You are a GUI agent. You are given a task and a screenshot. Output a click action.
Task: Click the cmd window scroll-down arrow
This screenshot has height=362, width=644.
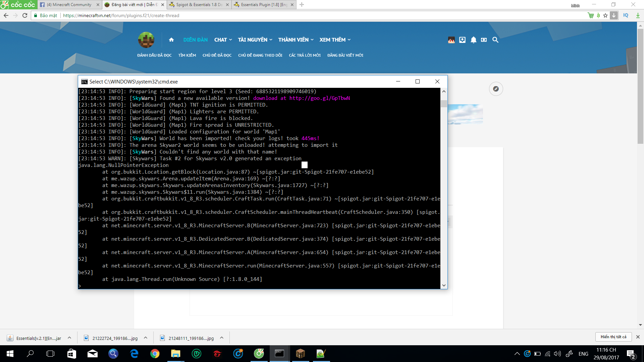[444, 285]
